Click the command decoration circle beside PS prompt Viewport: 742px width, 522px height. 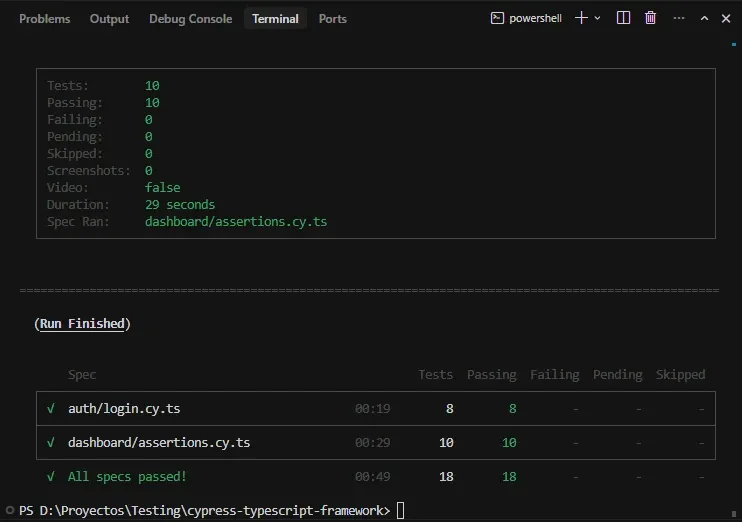(x=9, y=510)
